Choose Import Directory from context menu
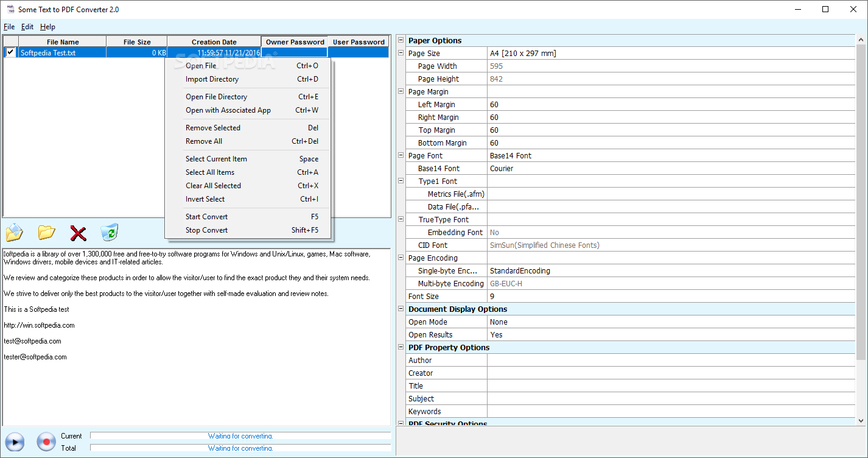This screenshot has width=868, height=458. (248, 79)
